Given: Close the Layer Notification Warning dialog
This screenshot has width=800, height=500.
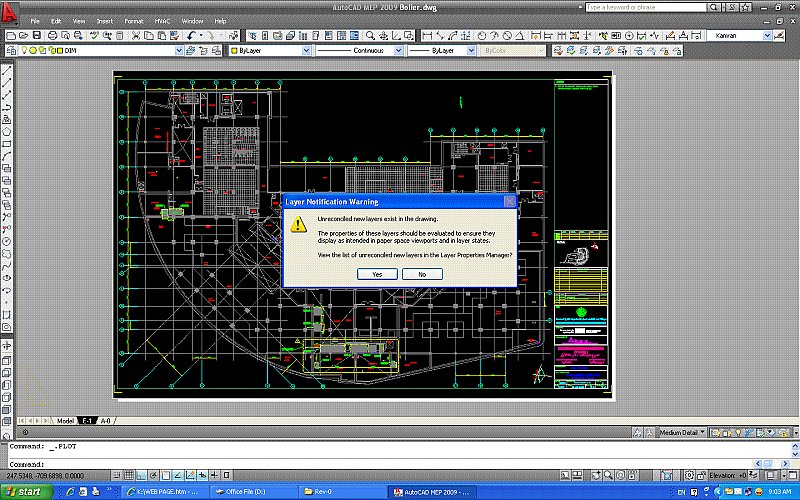Looking at the screenshot, I should click(x=509, y=201).
